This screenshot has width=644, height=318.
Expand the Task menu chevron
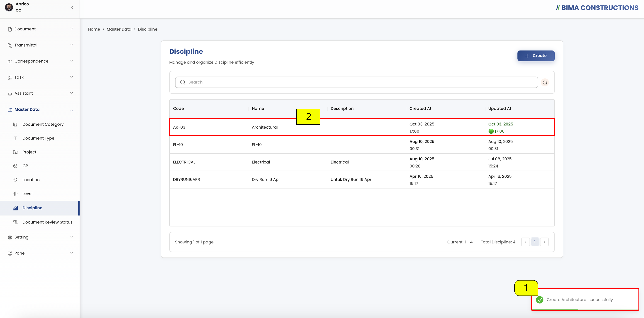pos(72,77)
